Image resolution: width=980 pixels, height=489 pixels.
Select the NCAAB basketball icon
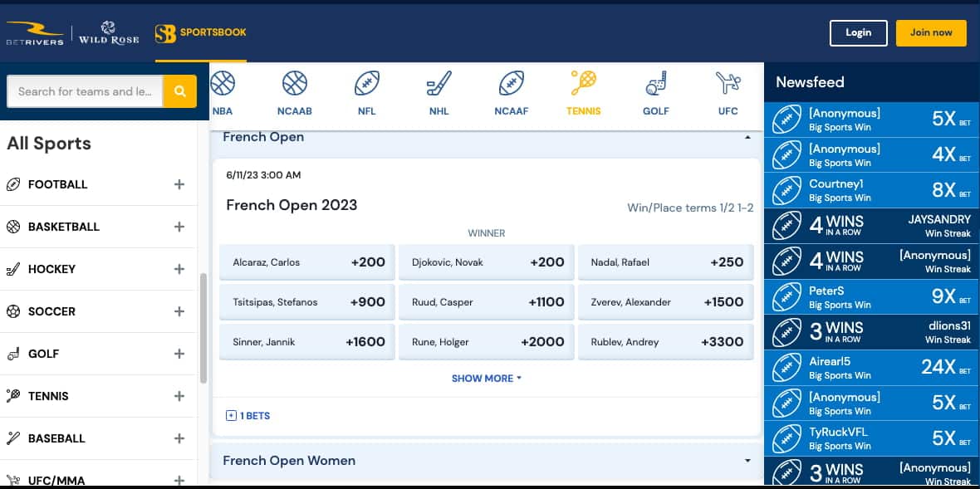[294, 83]
